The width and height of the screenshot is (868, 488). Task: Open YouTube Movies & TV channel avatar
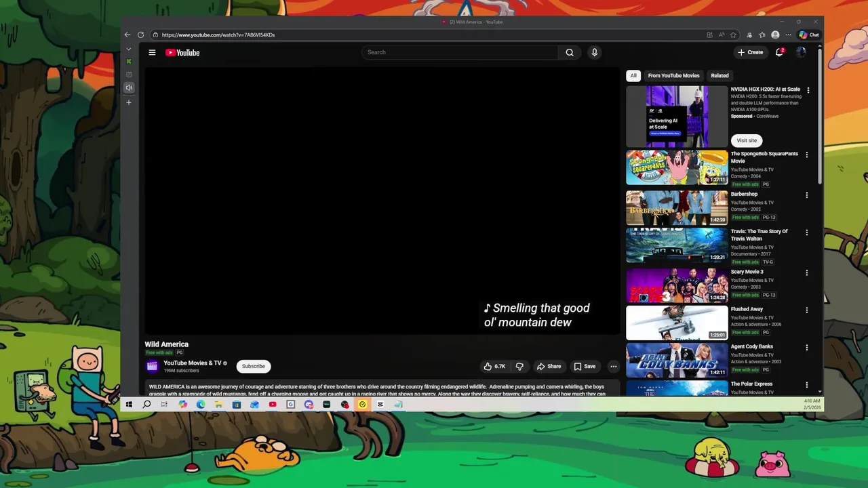tap(152, 366)
